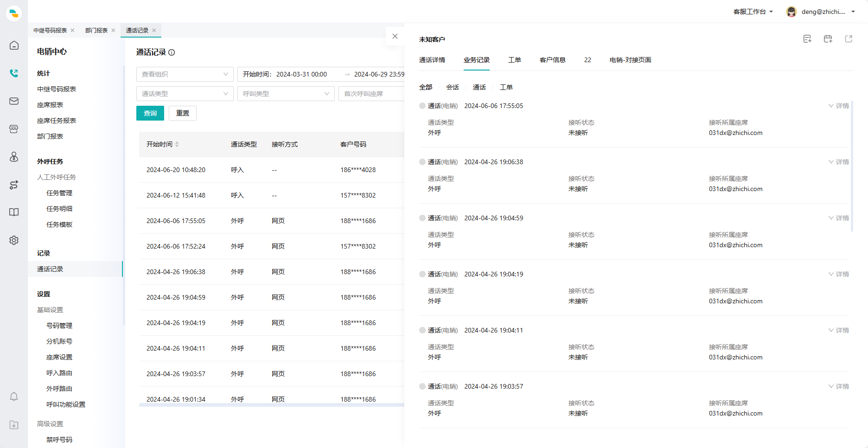Image resolution: width=868 pixels, height=448 pixels.
Task: Expand 详情 for the 2024-04-26 19:06:38 call
Action: pos(839,162)
